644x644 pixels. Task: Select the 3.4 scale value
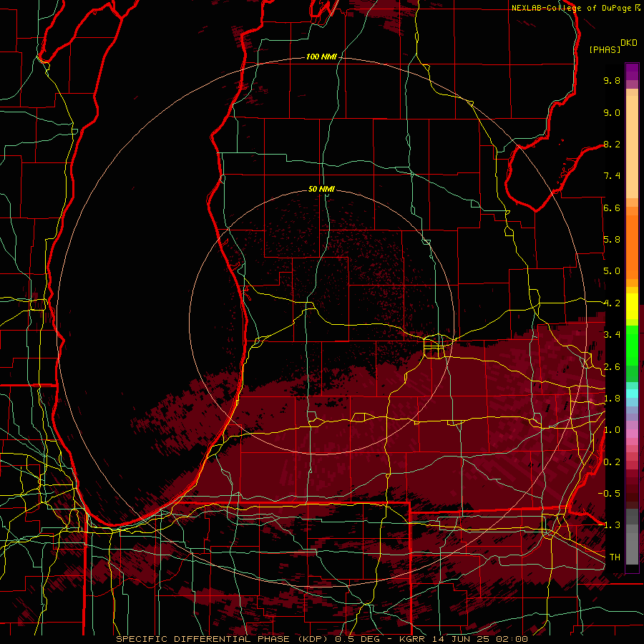[x=612, y=335]
